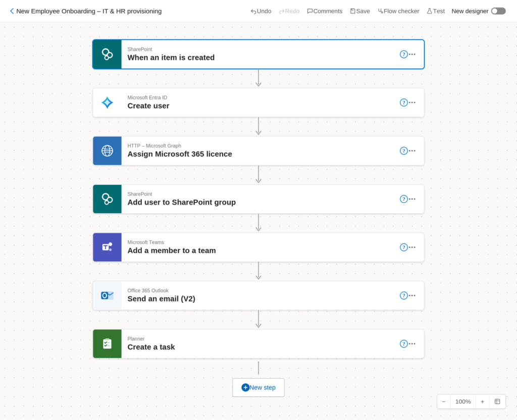Click the SharePoint icon on Add user step
This screenshot has height=420, width=517.
107,199
